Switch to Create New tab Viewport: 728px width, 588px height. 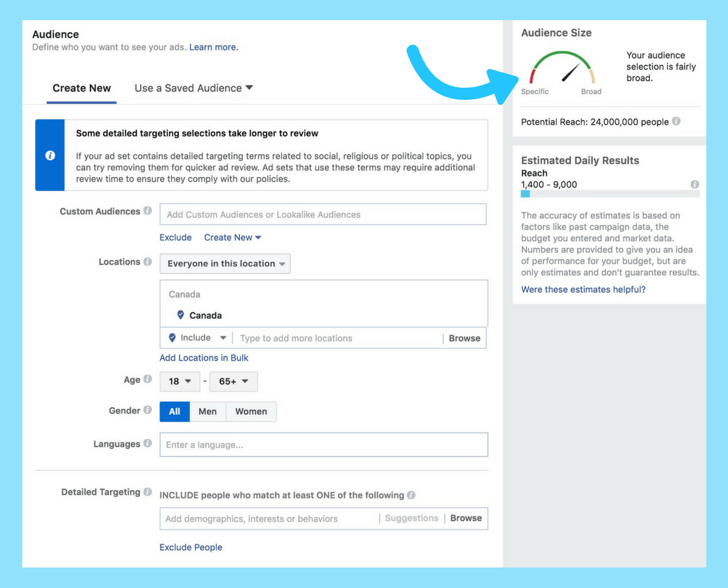click(x=82, y=88)
